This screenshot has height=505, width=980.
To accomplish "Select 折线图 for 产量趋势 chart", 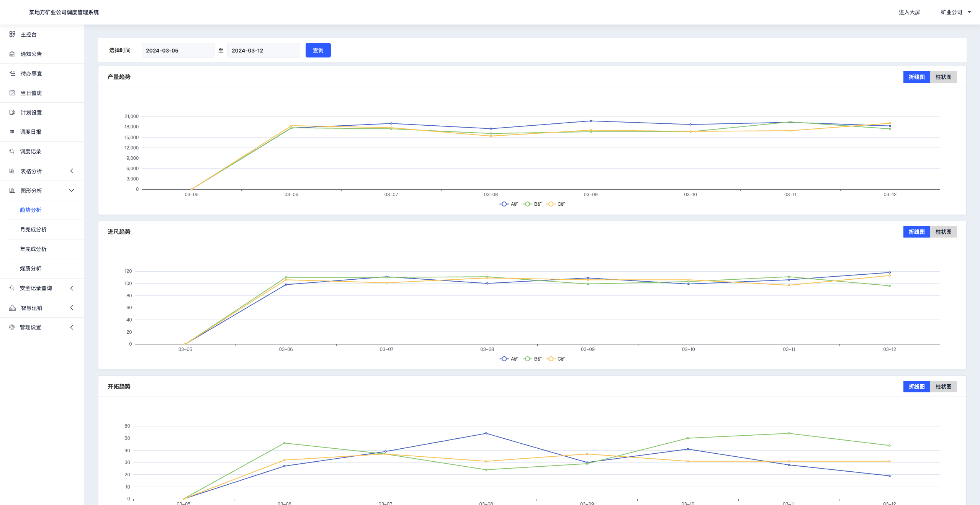I will [x=916, y=77].
